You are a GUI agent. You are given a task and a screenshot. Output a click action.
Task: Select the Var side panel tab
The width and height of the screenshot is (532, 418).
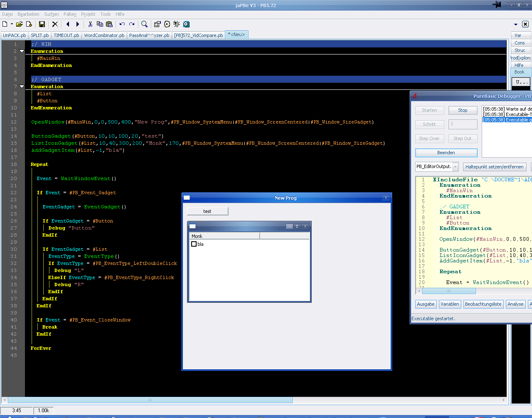click(x=521, y=35)
